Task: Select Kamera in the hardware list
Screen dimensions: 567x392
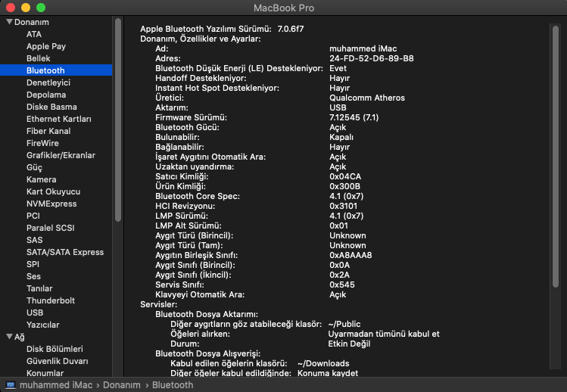Action: [x=41, y=179]
